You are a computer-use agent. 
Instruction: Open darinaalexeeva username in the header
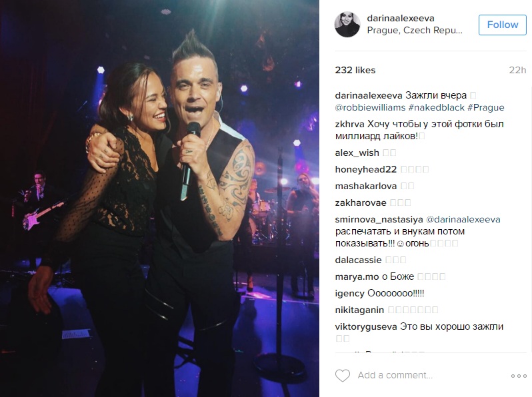401,18
